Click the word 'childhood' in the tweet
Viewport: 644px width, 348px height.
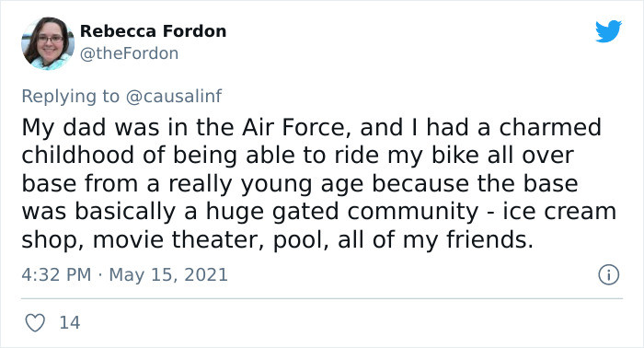pyautogui.click(x=77, y=156)
